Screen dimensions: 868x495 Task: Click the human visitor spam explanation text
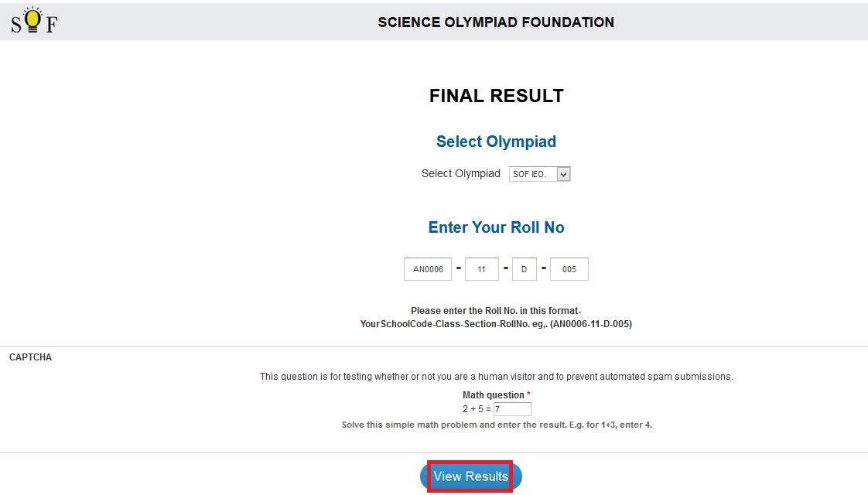[x=496, y=377]
